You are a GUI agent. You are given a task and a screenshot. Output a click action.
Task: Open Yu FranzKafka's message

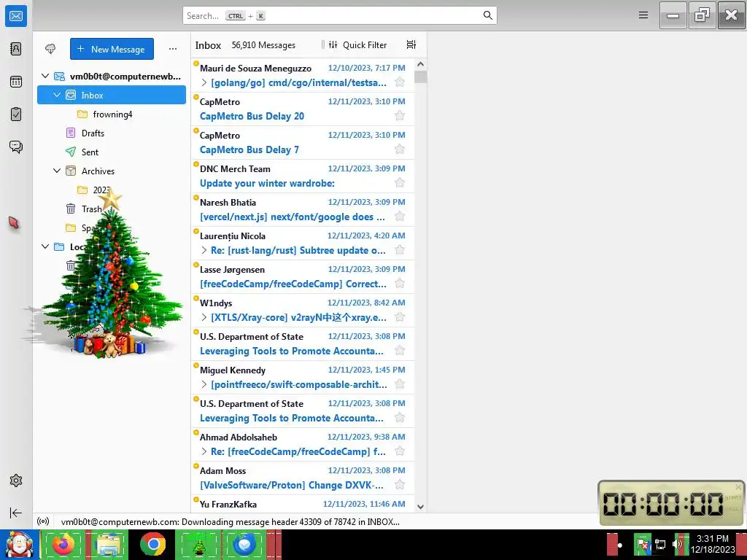tap(303, 504)
